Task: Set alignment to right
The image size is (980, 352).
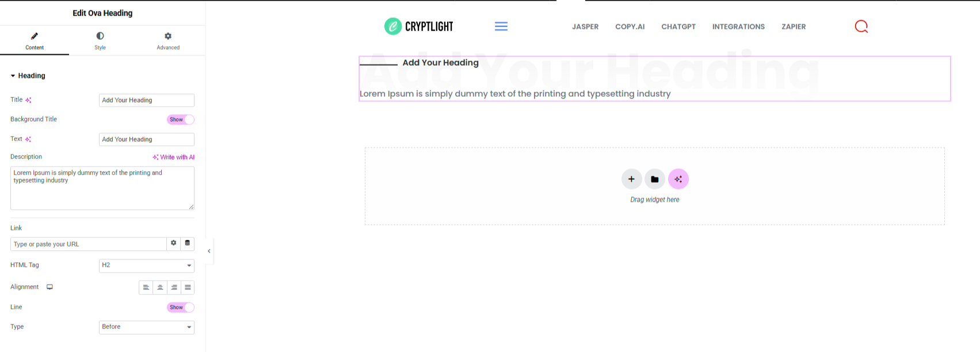Action: pos(174,287)
